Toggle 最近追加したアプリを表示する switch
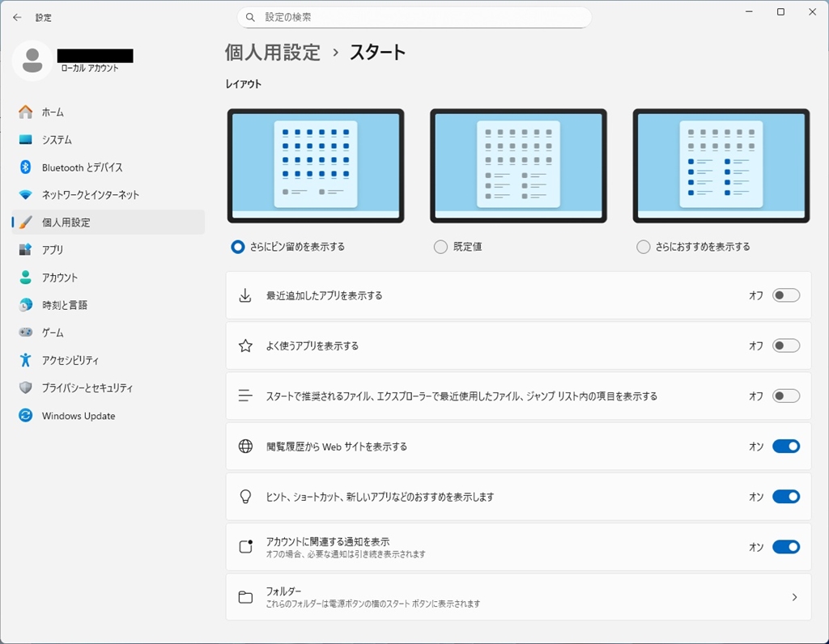The height and width of the screenshot is (644, 829). [786, 295]
